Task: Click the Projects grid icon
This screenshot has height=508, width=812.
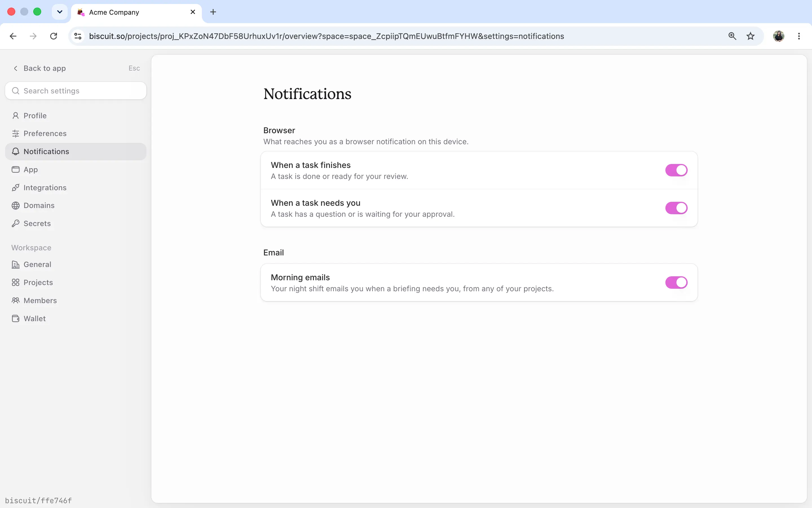Action: (16, 282)
